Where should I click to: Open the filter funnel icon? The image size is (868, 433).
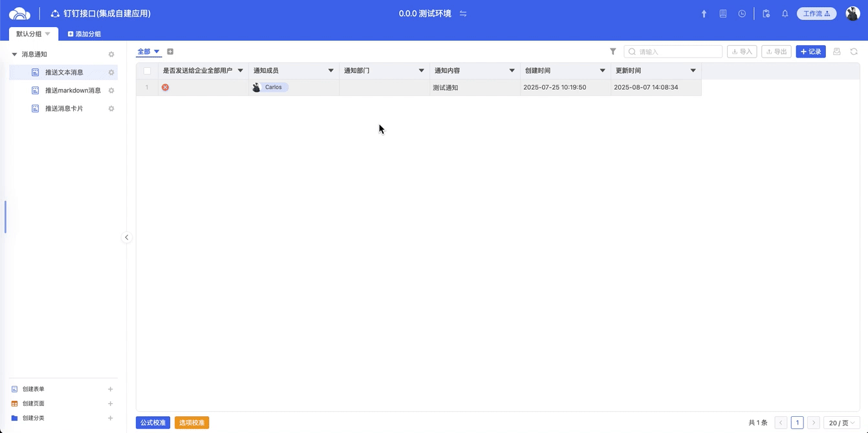613,52
